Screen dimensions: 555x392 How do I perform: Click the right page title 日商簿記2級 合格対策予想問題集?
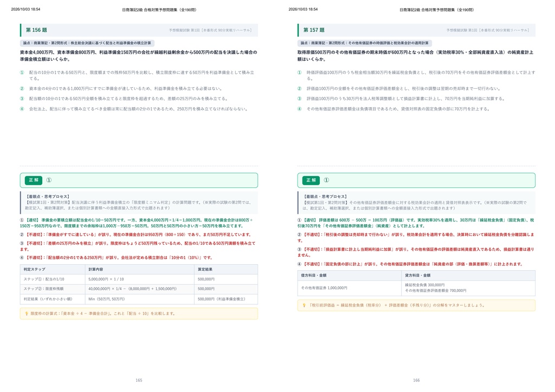coord(437,10)
